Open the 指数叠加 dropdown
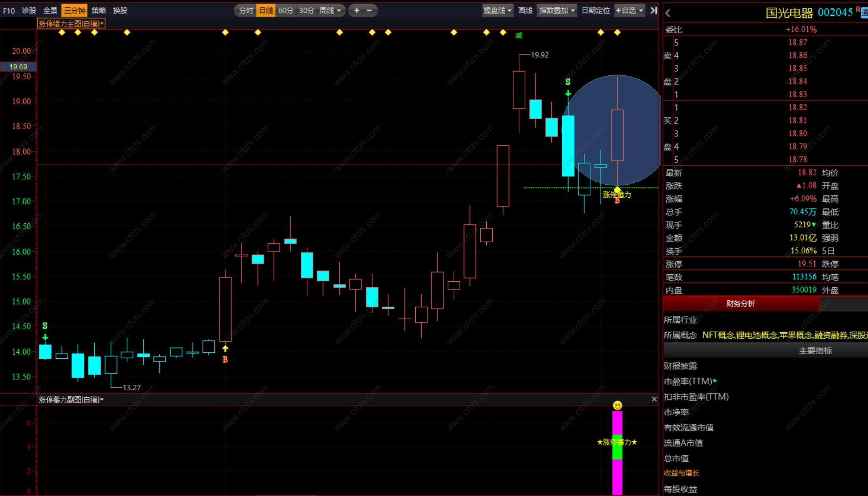This screenshot has width=868, height=496. (557, 11)
